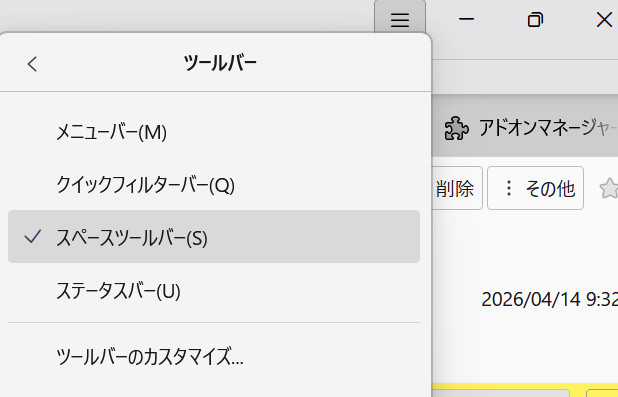Click the ツールバー panel heading
The width and height of the screenshot is (618, 397).
coord(220,63)
